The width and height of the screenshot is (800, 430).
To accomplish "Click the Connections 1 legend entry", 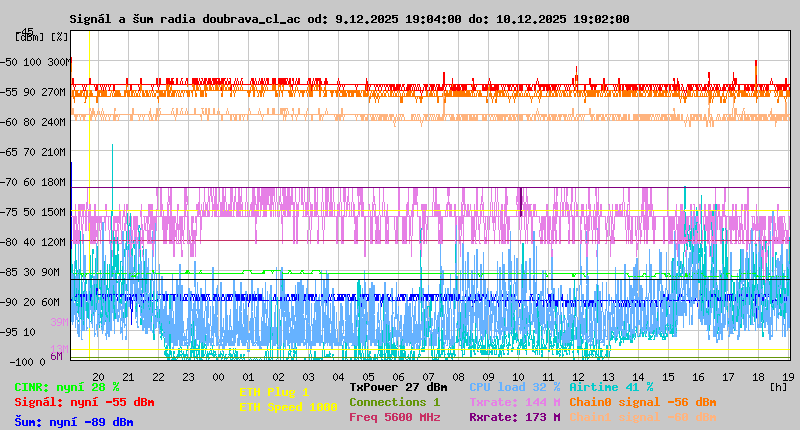I will 394,402.
